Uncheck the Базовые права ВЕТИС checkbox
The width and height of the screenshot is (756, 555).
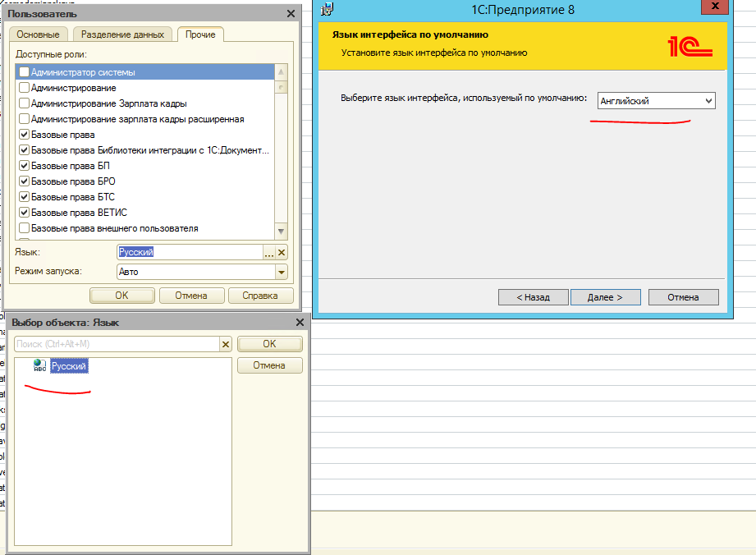(24, 212)
